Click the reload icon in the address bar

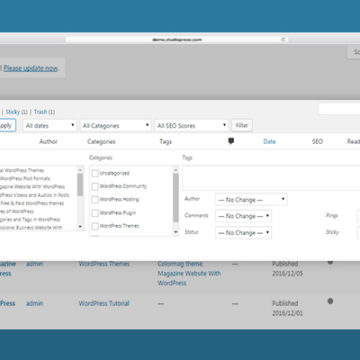[x=283, y=39]
